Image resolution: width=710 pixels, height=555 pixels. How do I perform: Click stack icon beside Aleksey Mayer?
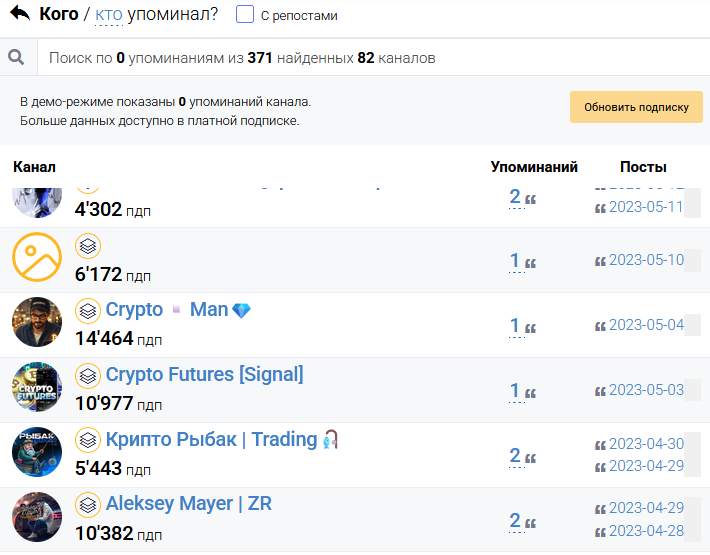click(88, 505)
